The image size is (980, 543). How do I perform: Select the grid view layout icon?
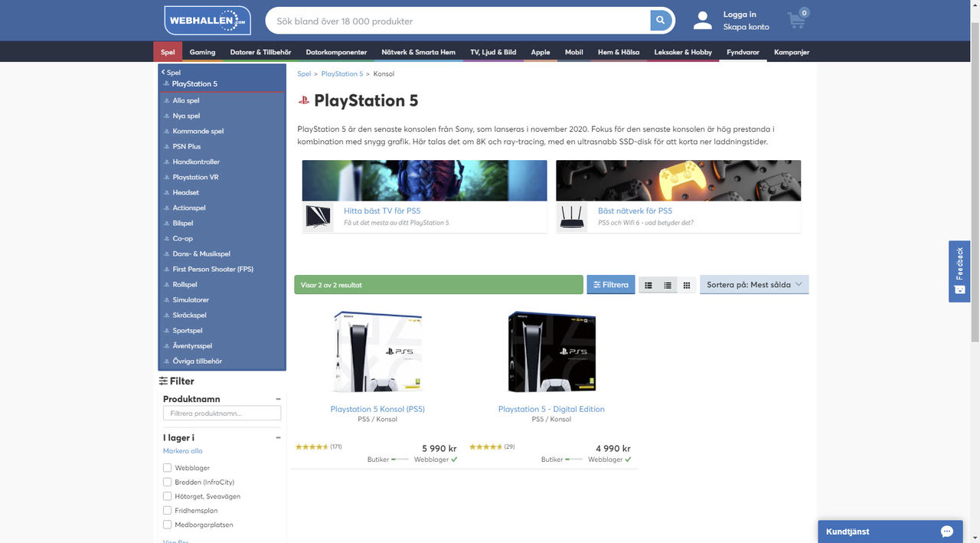click(687, 284)
